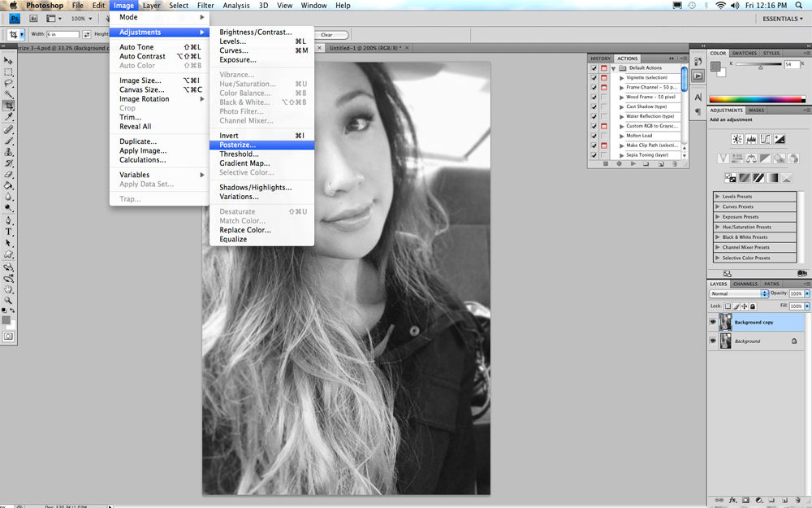
Task: Add a Curves adjustment from Adjustments panel
Action: pyautogui.click(x=765, y=139)
